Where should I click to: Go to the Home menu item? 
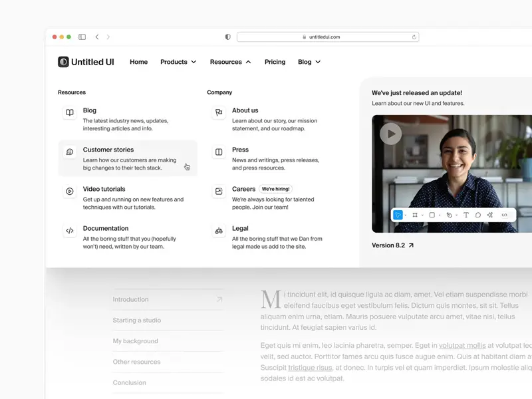138,62
